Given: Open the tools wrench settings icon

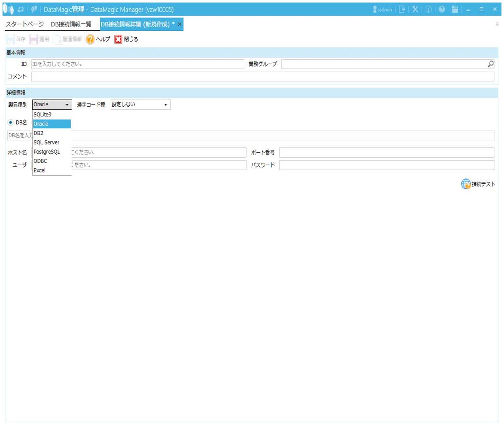Looking at the screenshot, I should [415, 9].
